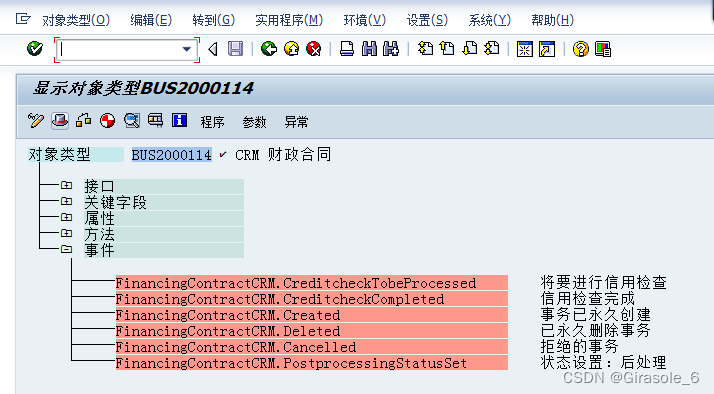Open the 编辑(E) menu
The image size is (714, 394).
point(151,20)
